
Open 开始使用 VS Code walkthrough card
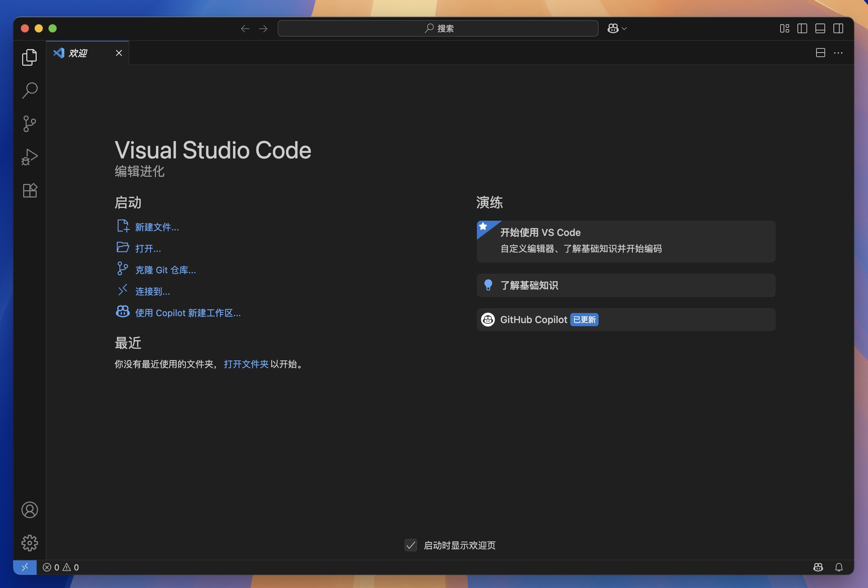(626, 241)
